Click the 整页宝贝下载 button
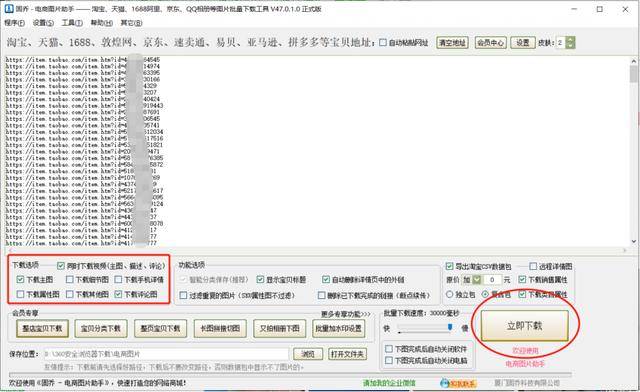This screenshot has width=640, height=392. click(x=160, y=328)
